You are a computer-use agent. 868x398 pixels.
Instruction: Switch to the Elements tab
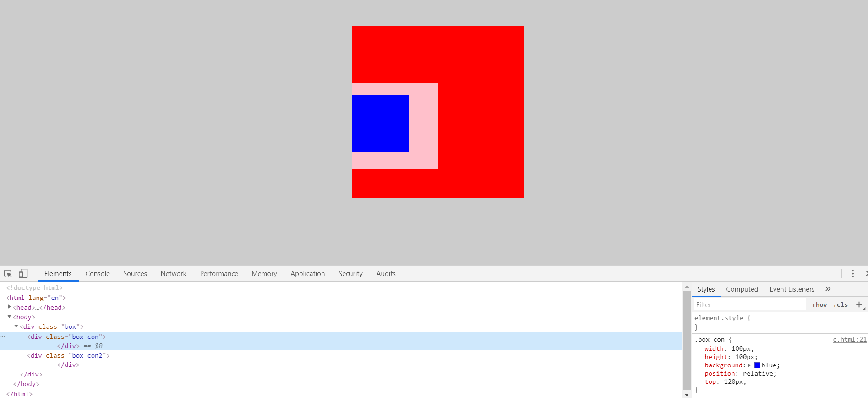pos(58,274)
